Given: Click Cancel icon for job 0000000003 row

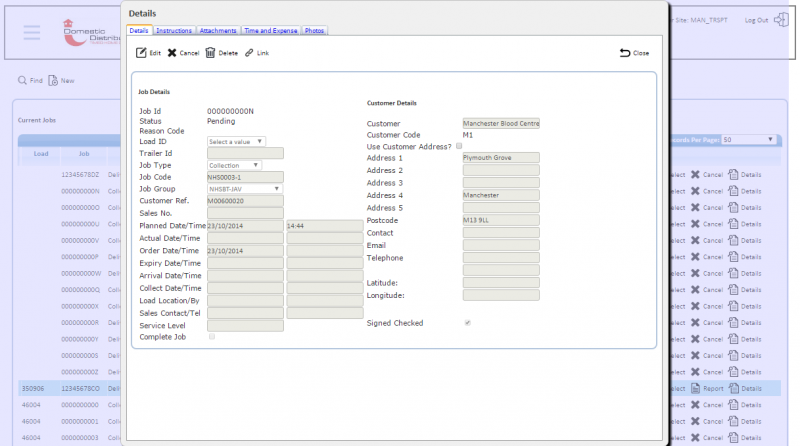Looking at the screenshot, I should coord(695,437).
